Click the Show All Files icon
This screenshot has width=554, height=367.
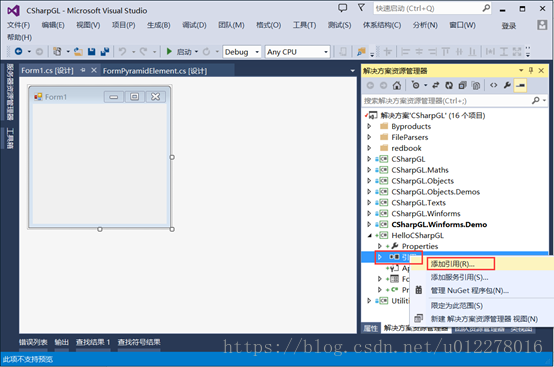pos(476,85)
